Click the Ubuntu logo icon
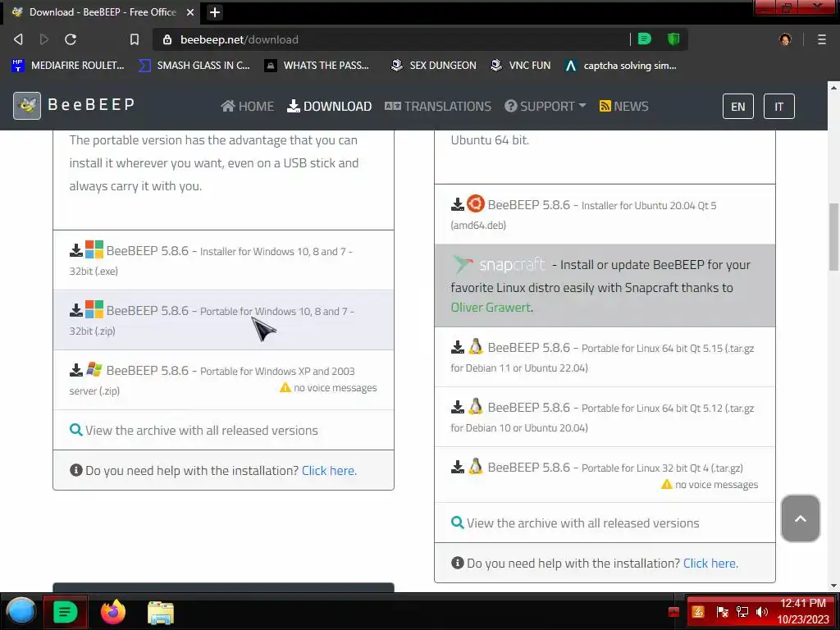Screen dimensions: 840x630 click(476, 204)
